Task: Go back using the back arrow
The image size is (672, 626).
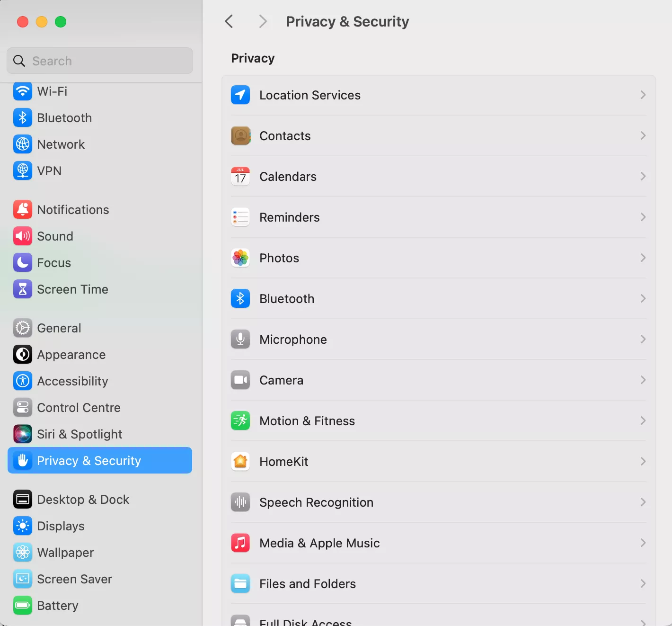Action: (x=229, y=21)
